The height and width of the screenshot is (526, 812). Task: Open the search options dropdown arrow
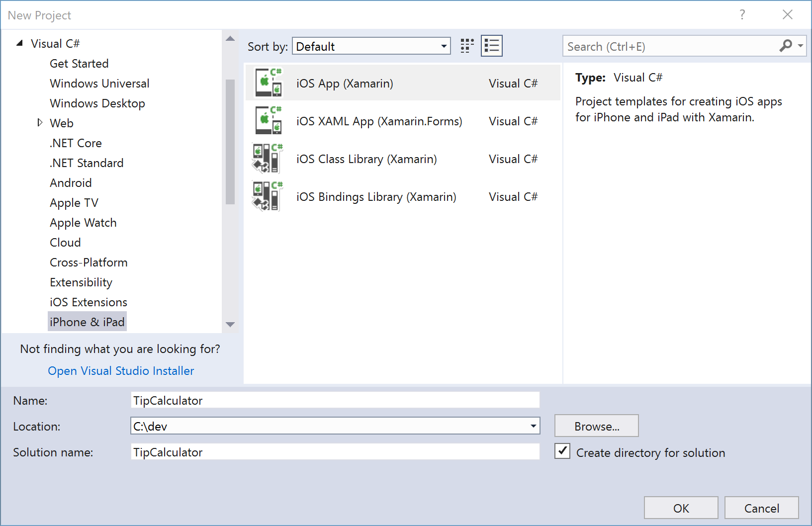point(800,46)
